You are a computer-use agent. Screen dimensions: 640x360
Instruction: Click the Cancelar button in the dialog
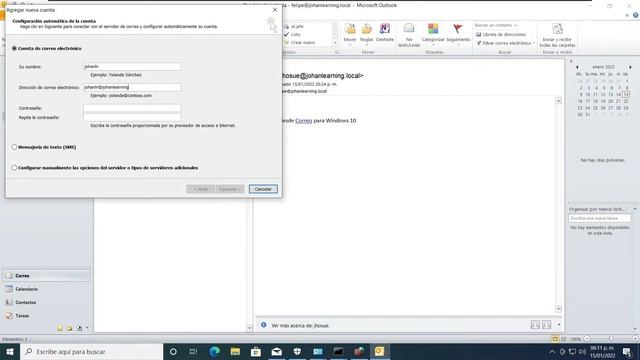coord(263,189)
